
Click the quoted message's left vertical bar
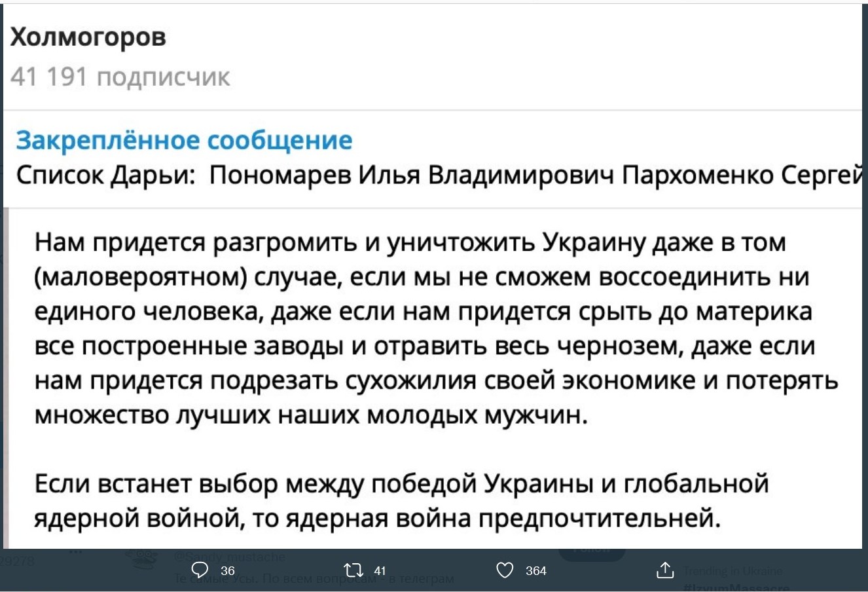[x=5, y=378]
